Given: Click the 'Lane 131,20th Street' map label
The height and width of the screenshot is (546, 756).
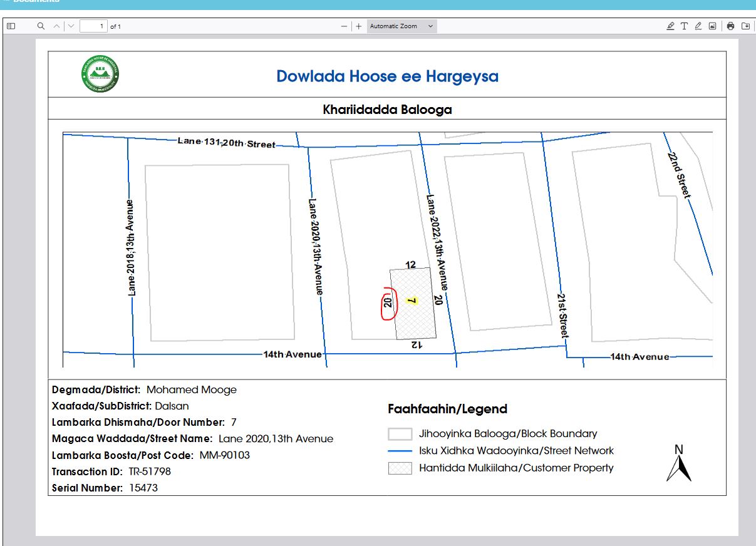Looking at the screenshot, I should [x=227, y=143].
